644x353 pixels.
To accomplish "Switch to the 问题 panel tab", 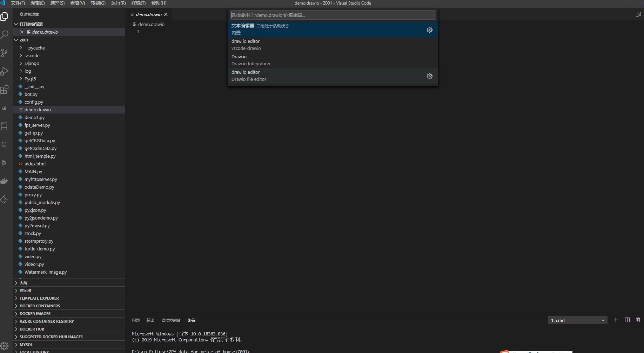I will [x=136, y=320].
